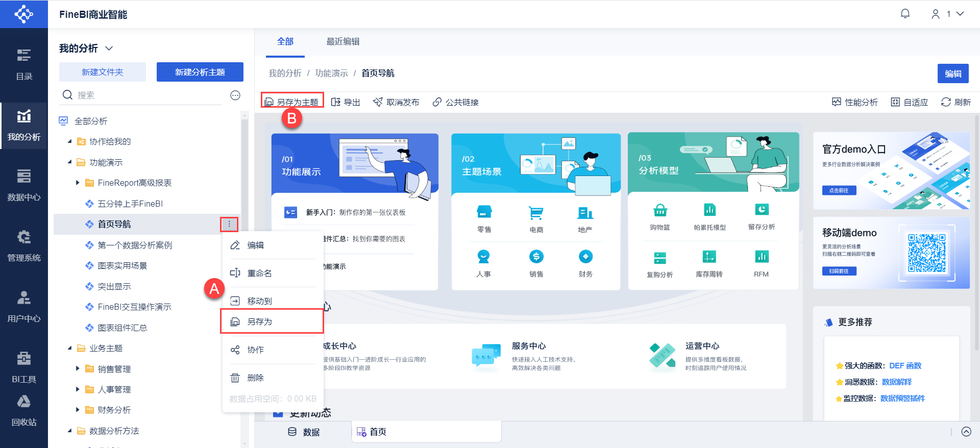Choose 编辑 in the context menu
The width and height of the screenshot is (980, 448).
point(273,245)
